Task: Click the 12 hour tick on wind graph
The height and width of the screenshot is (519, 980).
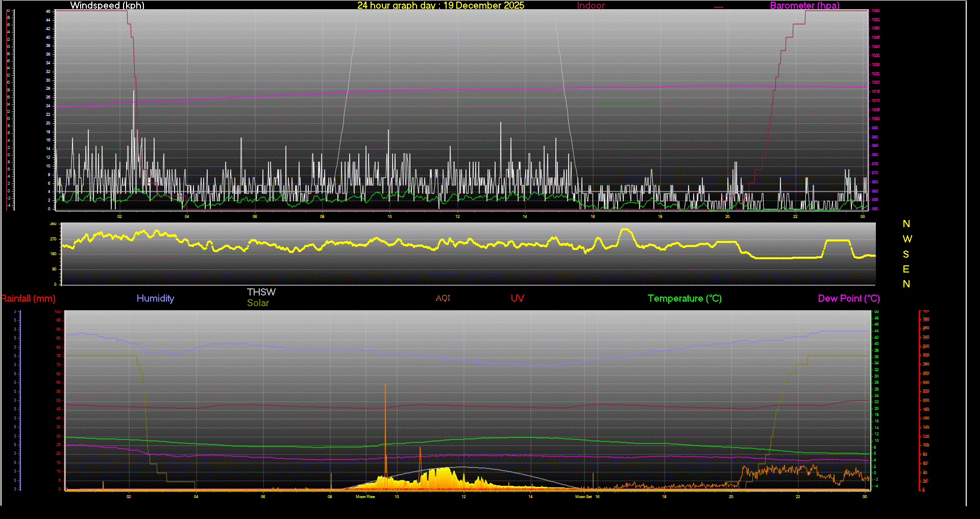Action: coord(457,216)
